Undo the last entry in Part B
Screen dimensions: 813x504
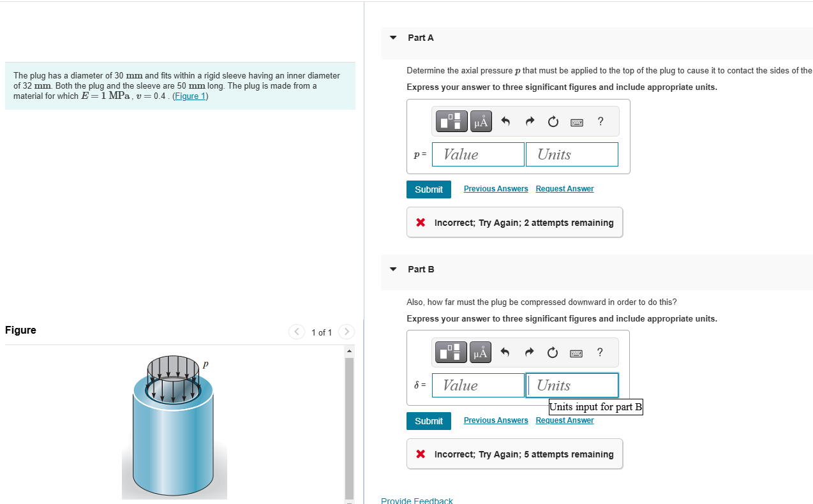tap(505, 352)
